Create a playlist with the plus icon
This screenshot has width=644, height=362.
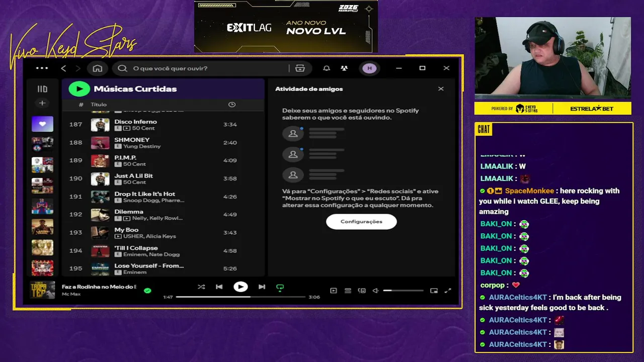(42, 103)
